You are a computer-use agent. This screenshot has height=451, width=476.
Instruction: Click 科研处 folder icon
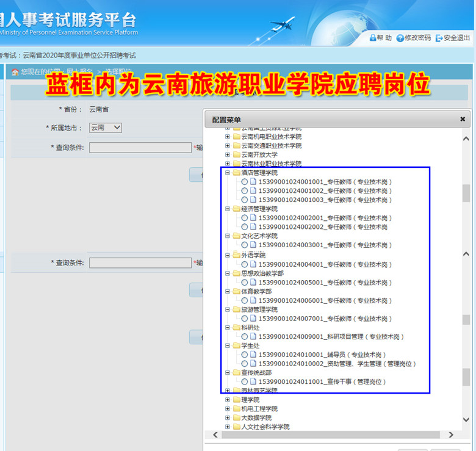(x=236, y=328)
